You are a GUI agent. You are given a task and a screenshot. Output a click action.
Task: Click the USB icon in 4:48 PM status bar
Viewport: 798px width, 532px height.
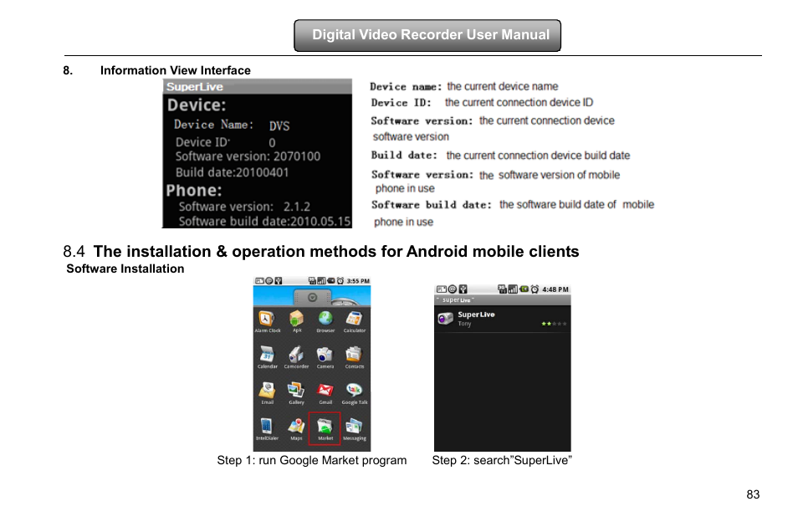[x=463, y=289]
